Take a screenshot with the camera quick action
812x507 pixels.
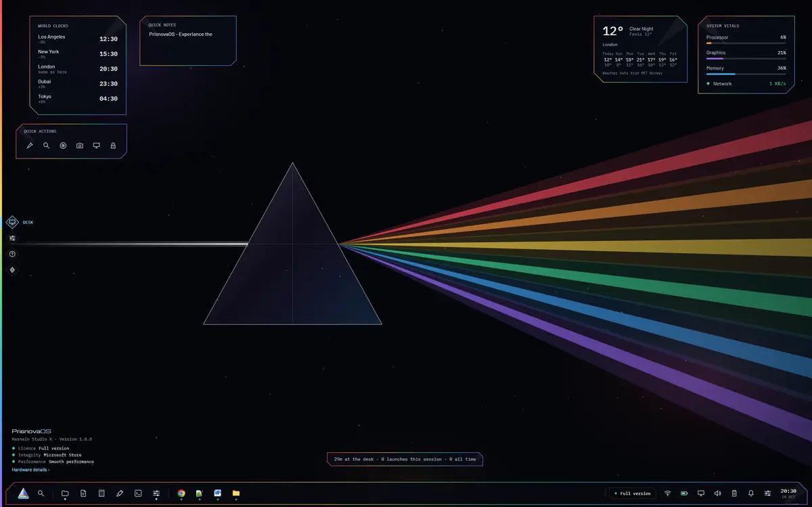tap(80, 146)
